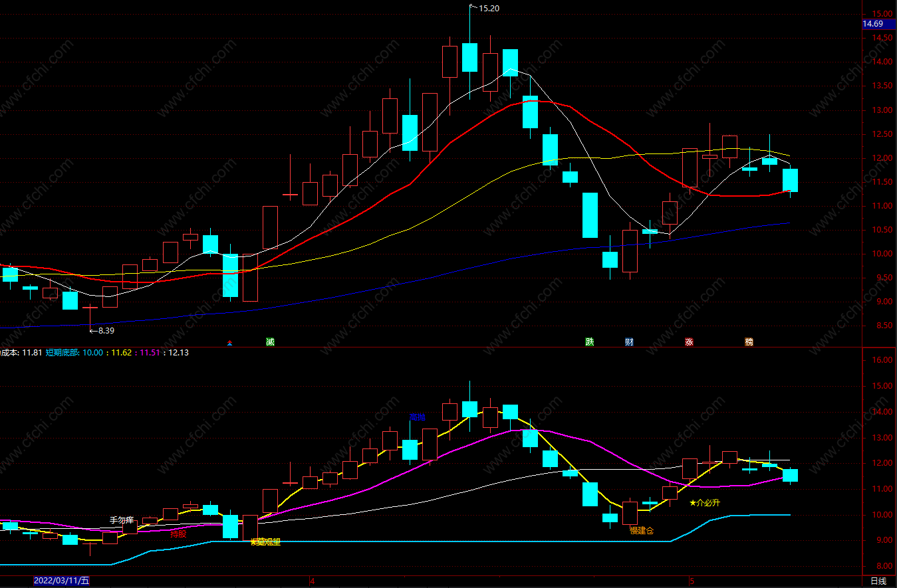Click the red 持股 signal label
The image size is (897, 588).
tap(178, 533)
